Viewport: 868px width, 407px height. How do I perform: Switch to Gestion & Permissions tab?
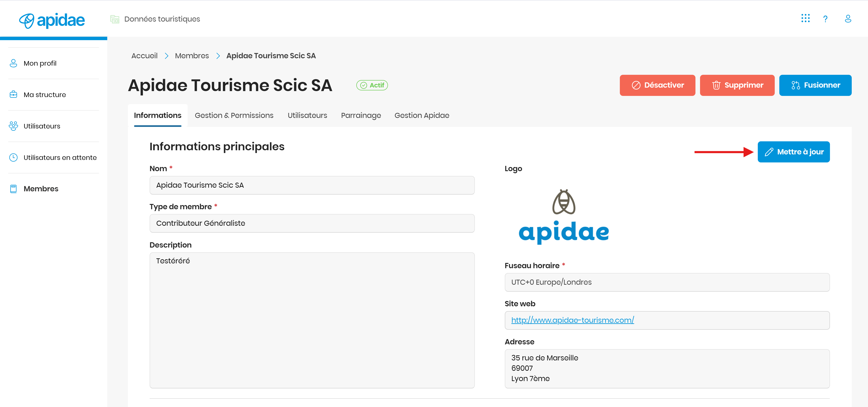(234, 115)
